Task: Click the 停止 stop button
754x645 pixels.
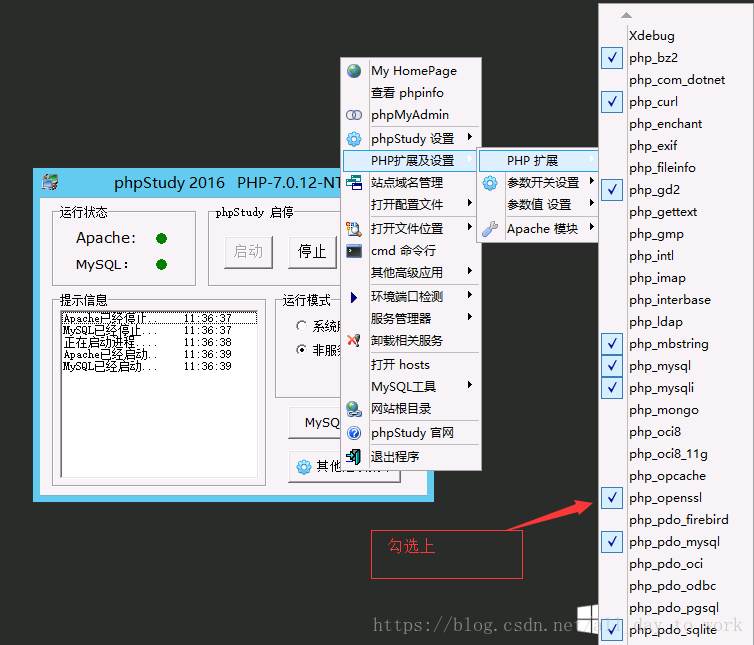Action: [x=312, y=252]
